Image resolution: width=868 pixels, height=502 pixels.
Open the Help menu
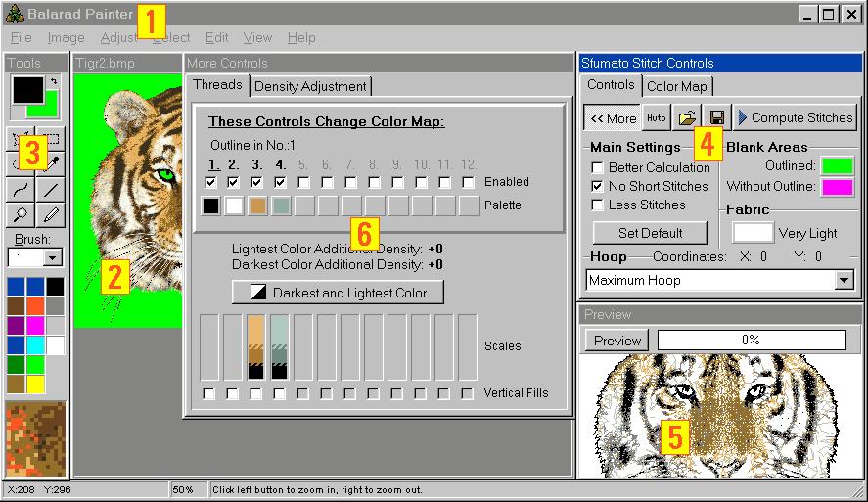(301, 37)
